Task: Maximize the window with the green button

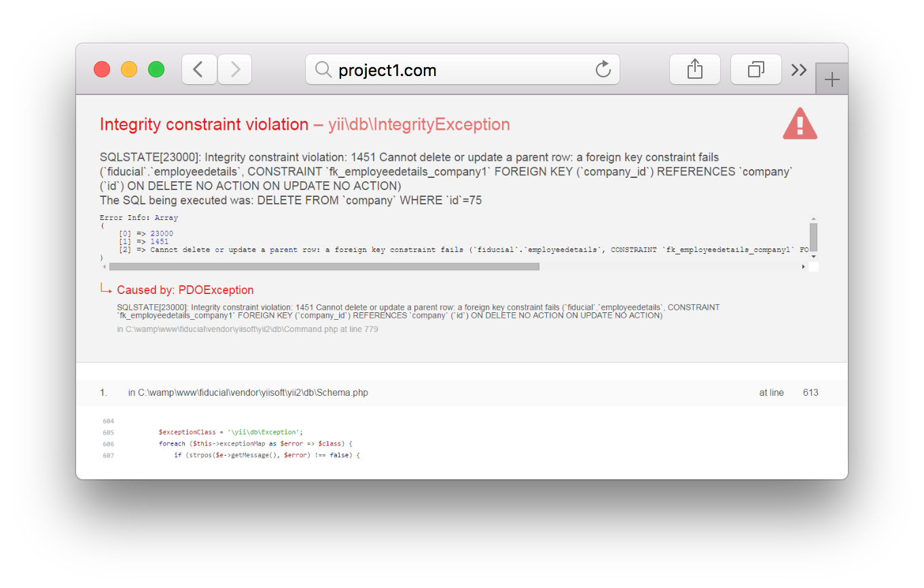Action: (x=156, y=69)
